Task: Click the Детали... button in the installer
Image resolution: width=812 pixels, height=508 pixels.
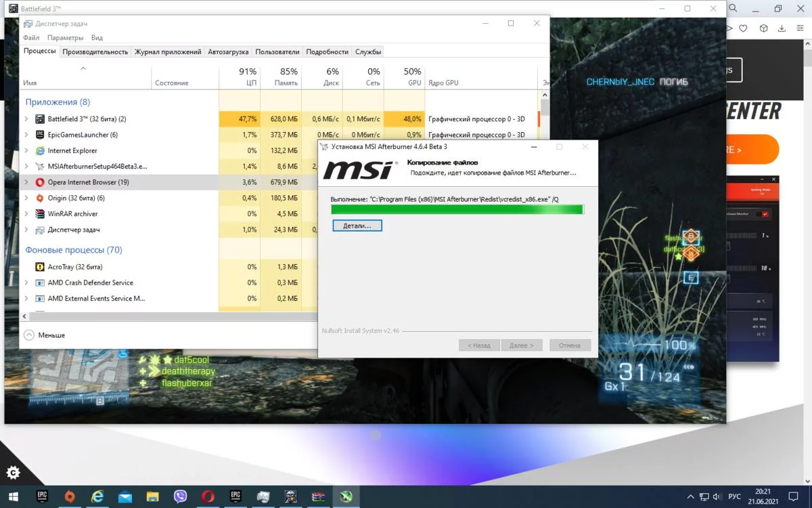Action: 357,226
